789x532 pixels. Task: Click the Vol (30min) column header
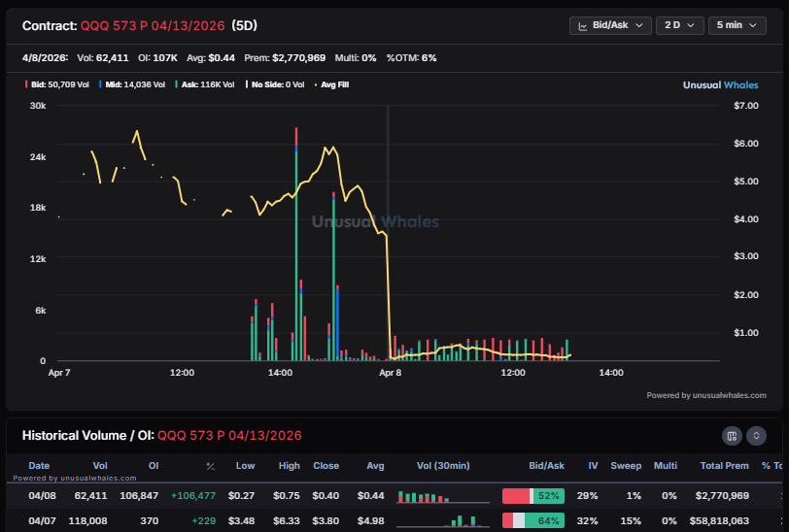pos(443,466)
